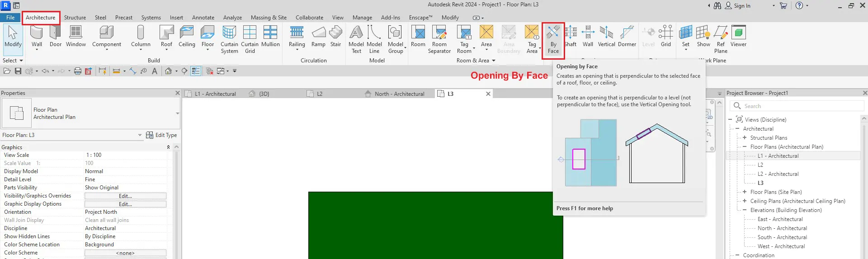Select the Wall tool in Build panel
868x259 pixels.
[37, 37]
